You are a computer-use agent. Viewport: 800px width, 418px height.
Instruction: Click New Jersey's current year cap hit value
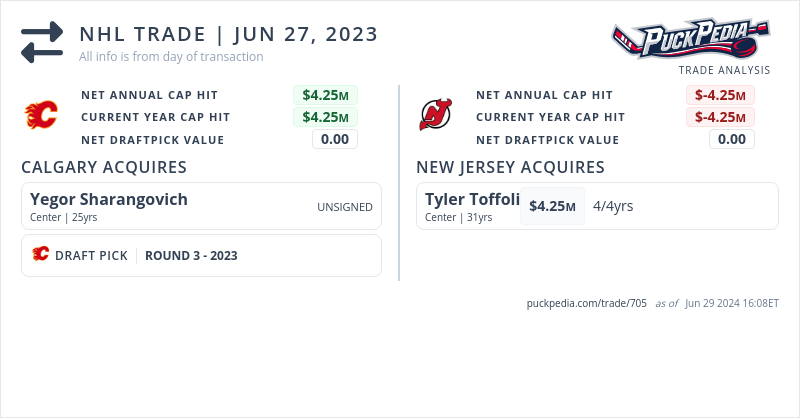pos(720,117)
